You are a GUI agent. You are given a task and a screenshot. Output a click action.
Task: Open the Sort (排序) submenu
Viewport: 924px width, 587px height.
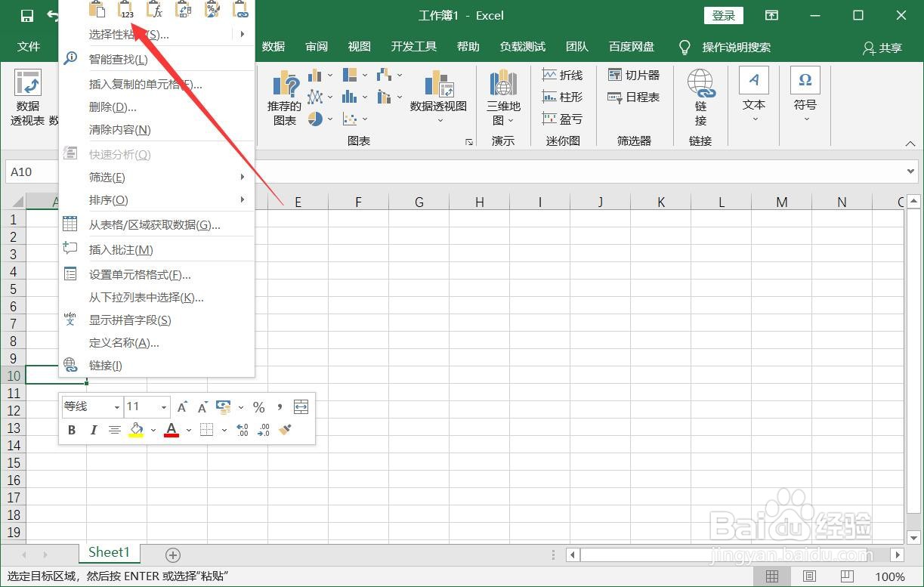point(157,200)
